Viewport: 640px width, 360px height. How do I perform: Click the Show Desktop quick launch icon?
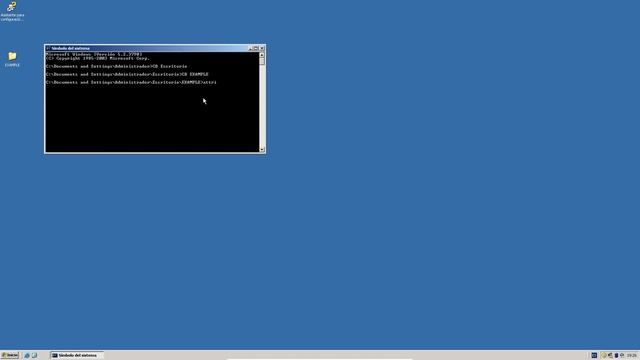34,356
